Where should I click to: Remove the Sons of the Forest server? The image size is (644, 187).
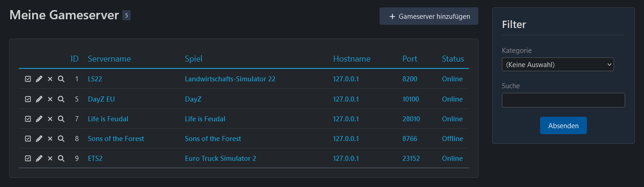50,139
